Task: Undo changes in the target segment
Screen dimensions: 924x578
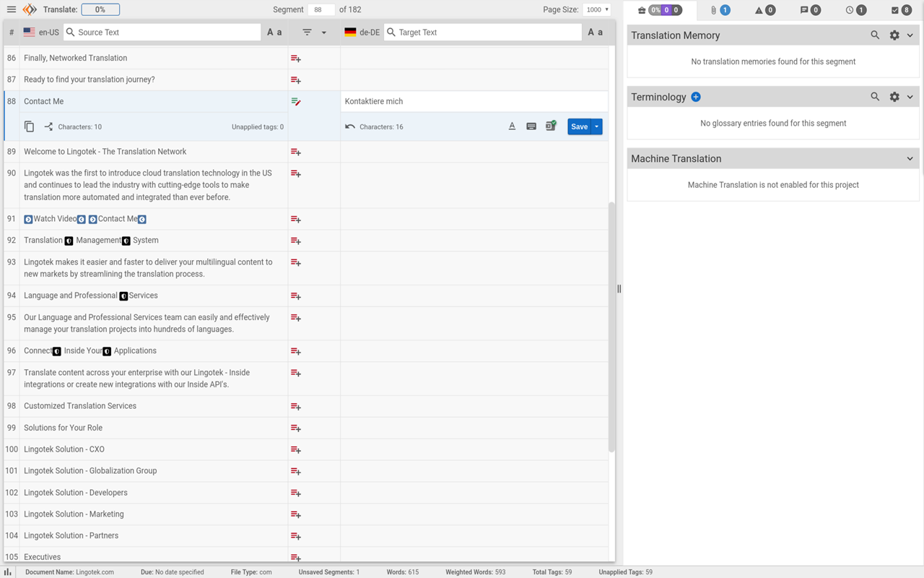Action: 350,126
